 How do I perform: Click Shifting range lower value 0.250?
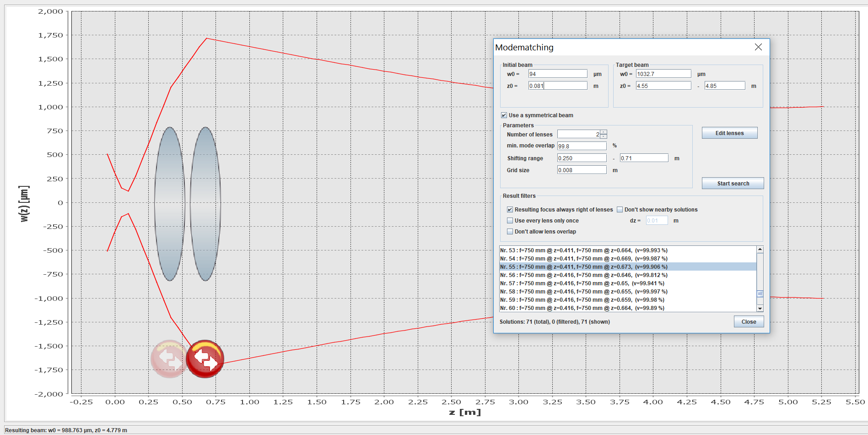[x=582, y=158]
